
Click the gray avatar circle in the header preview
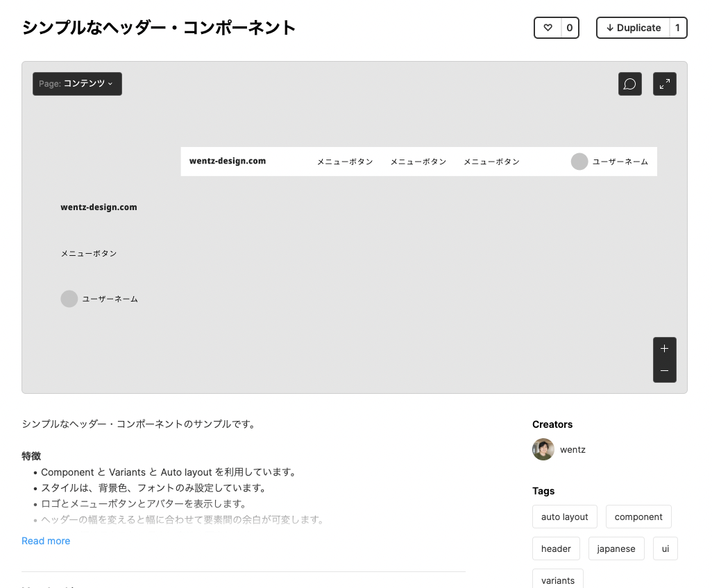[x=579, y=161]
